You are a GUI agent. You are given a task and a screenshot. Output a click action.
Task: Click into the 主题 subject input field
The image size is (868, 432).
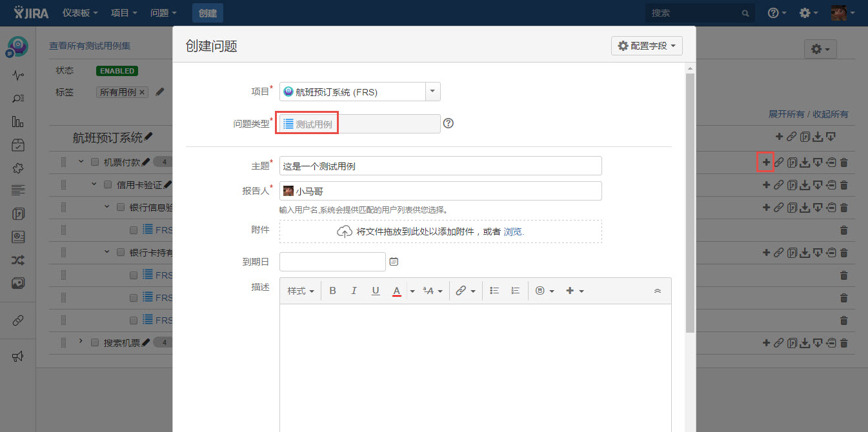(x=441, y=166)
